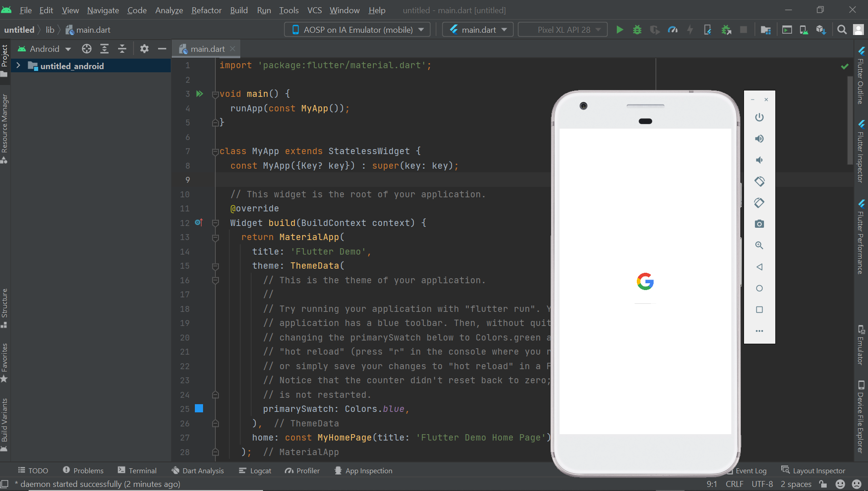Open the Navigate menu
The width and height of the screenshot is (868, 491).
point(103,10)
